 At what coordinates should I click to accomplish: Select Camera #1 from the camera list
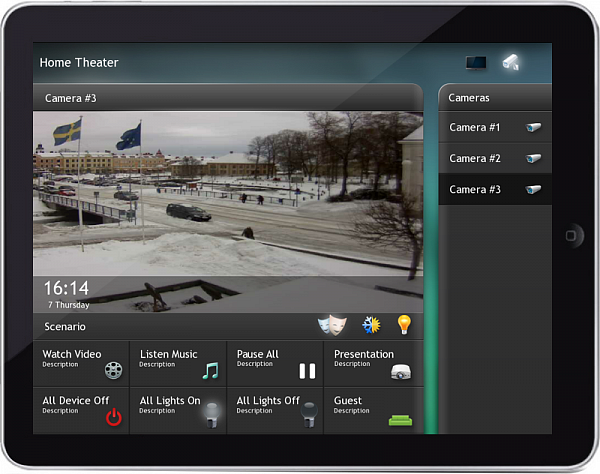(494, 127)
